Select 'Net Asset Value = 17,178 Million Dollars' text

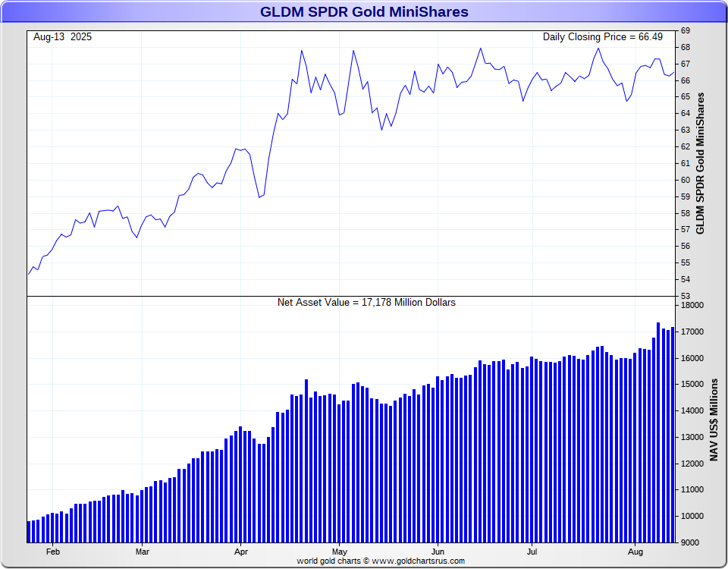click(366, 303)
